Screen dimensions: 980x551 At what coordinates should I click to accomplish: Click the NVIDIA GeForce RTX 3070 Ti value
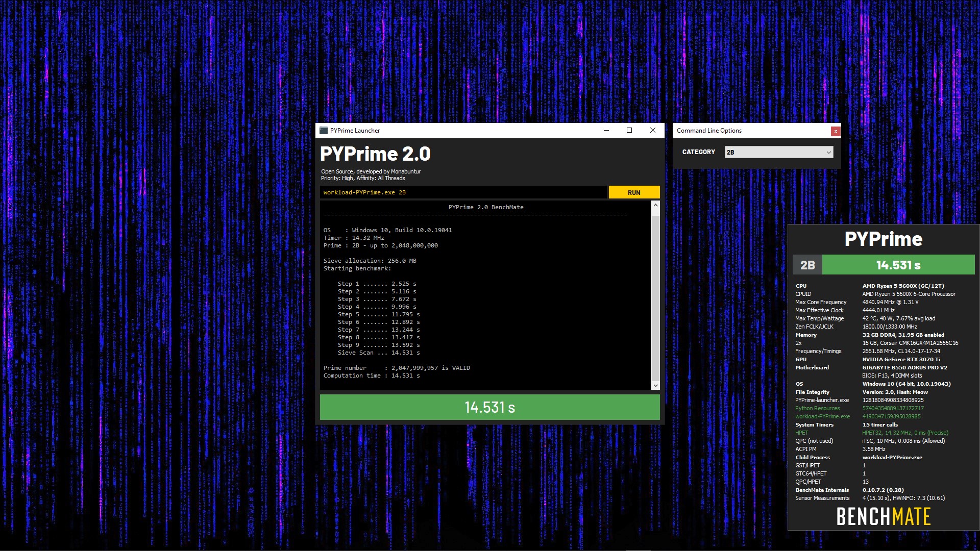point(901,359)
